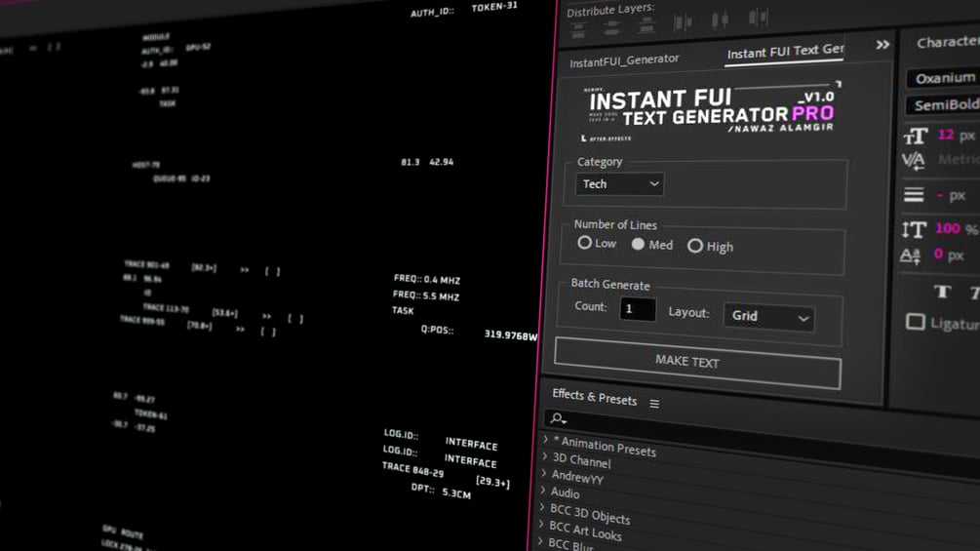Open Effects & Presets panel menu icon
Image resolution: width=980 pixels, height=551 pixels.
pyautogui.click(x=654, y=404)
